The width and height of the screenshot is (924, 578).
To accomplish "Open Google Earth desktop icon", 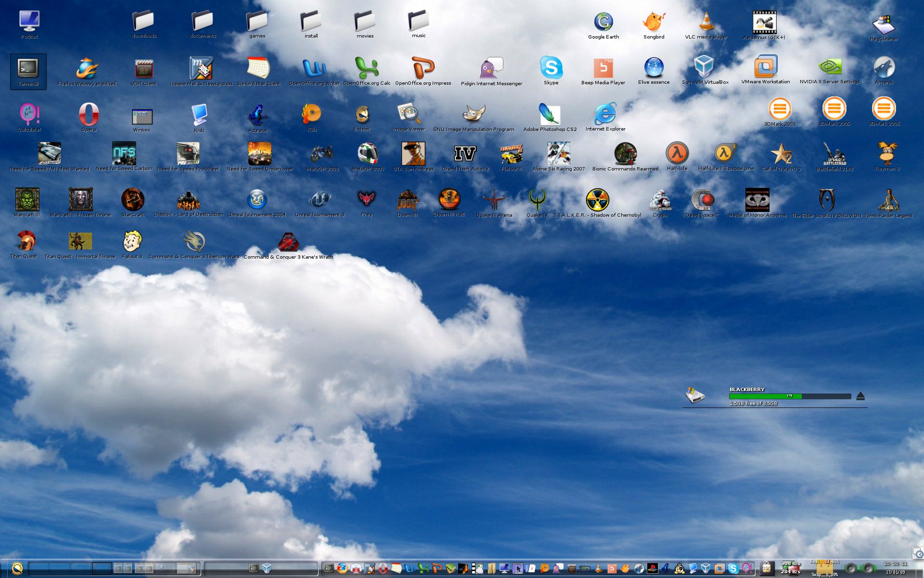I will 603,26.
